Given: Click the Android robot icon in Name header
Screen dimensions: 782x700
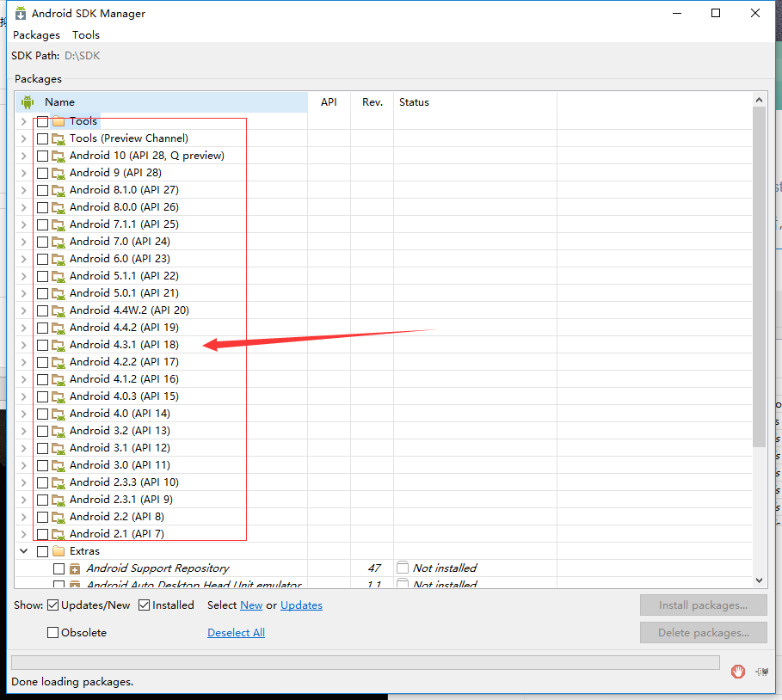Looking at the screenshot, I should pyautogui.click(x=28, y=102).
